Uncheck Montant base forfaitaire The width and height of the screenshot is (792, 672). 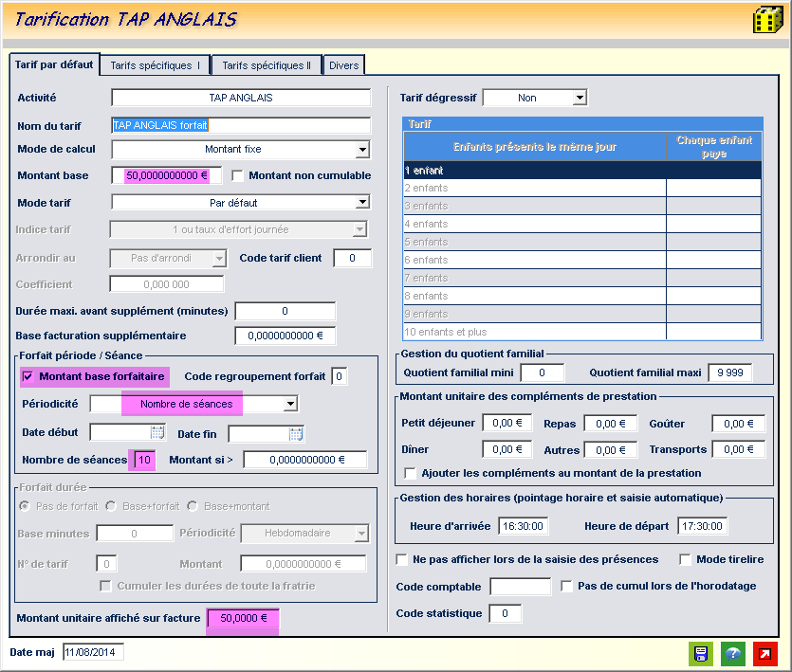tap(28, 377)
